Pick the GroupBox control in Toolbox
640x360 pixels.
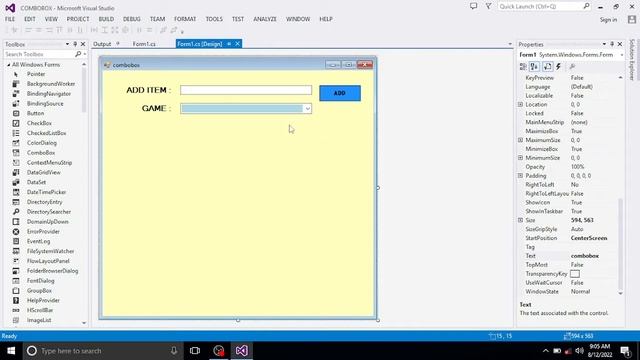[x=39, y=291]
